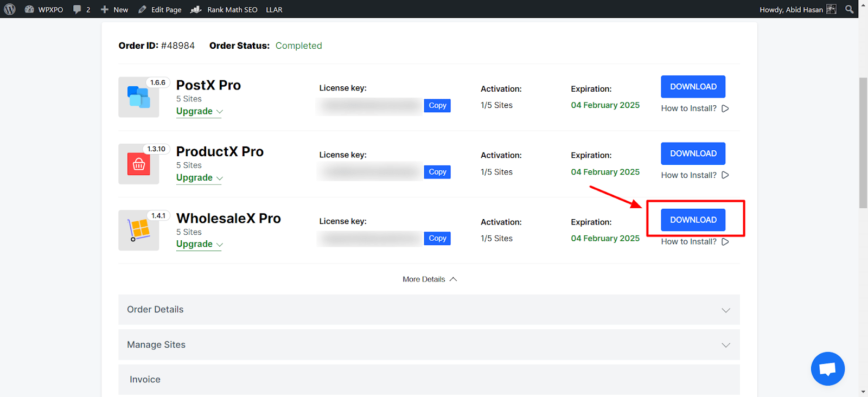Screen dimensions: 868x397
Task: Click the ProductX Pro basket icon
Action: [x=139, y=164]
